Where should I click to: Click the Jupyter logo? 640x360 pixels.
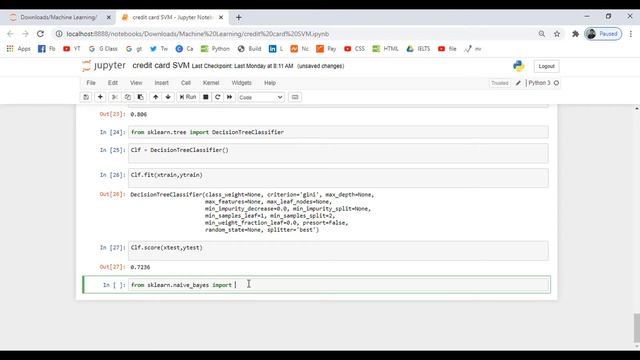[x=104, y=66]
